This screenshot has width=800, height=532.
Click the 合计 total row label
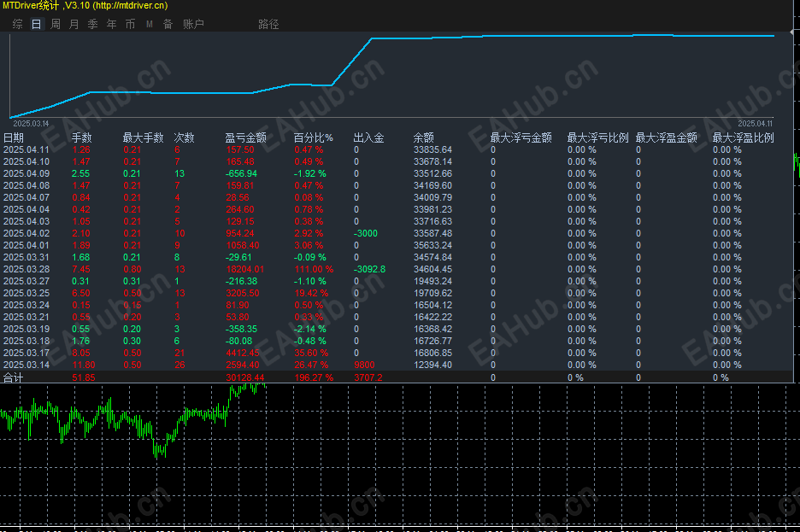point(14,377)
